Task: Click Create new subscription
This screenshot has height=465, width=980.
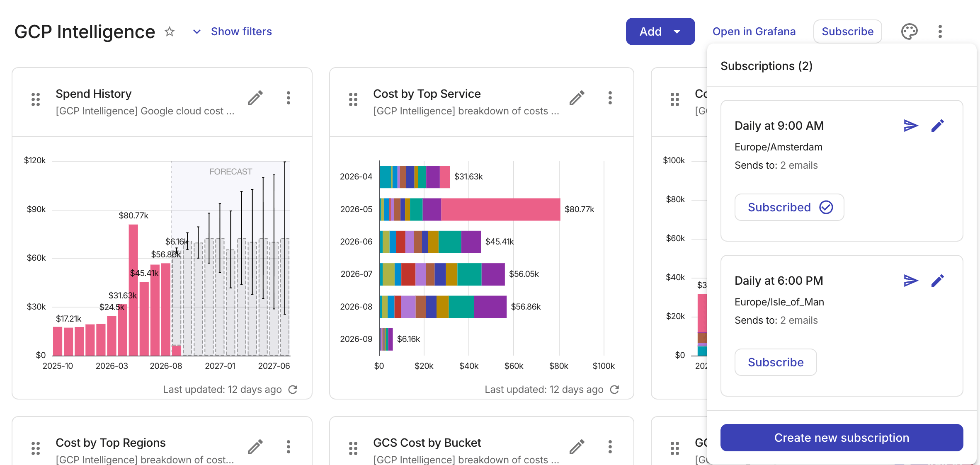Action: tap(842, 438)
